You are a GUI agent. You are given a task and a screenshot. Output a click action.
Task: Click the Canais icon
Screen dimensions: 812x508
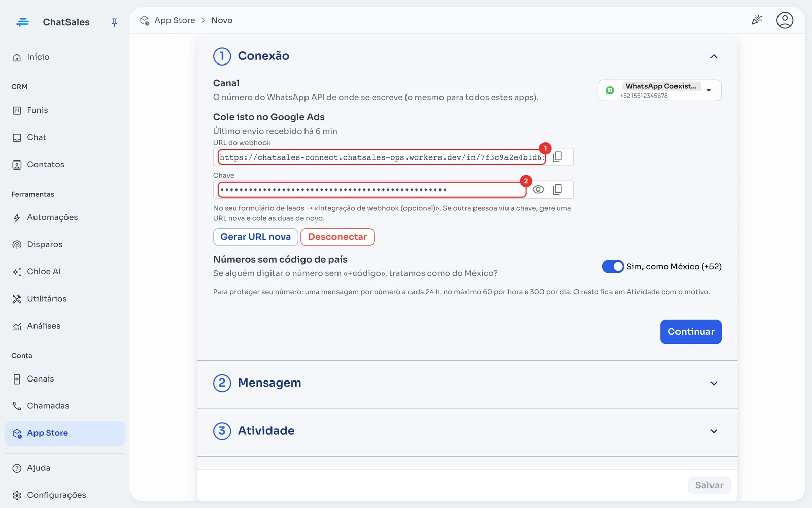click(x=17, y=379)
